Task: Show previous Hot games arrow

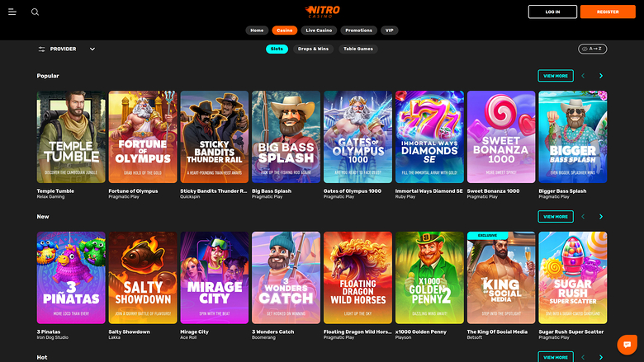Action: pyautogui.click(x=583, y=358)
